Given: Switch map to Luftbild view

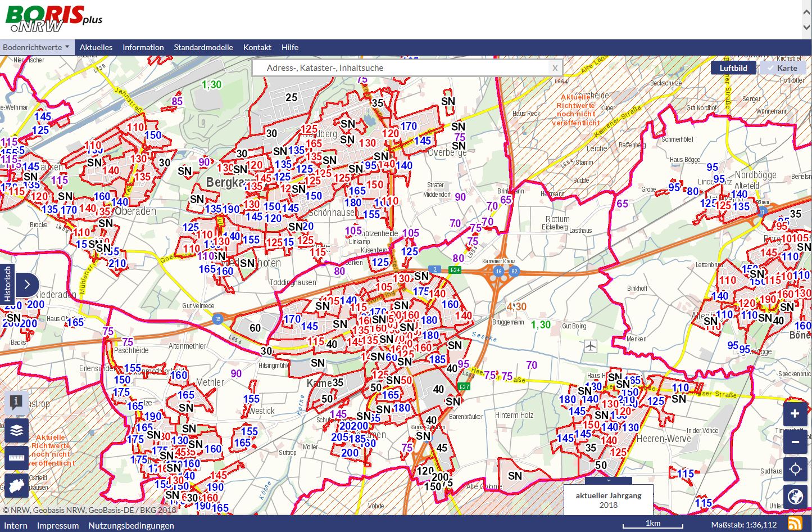Looking at the screenshot, I should click(733, 68).
